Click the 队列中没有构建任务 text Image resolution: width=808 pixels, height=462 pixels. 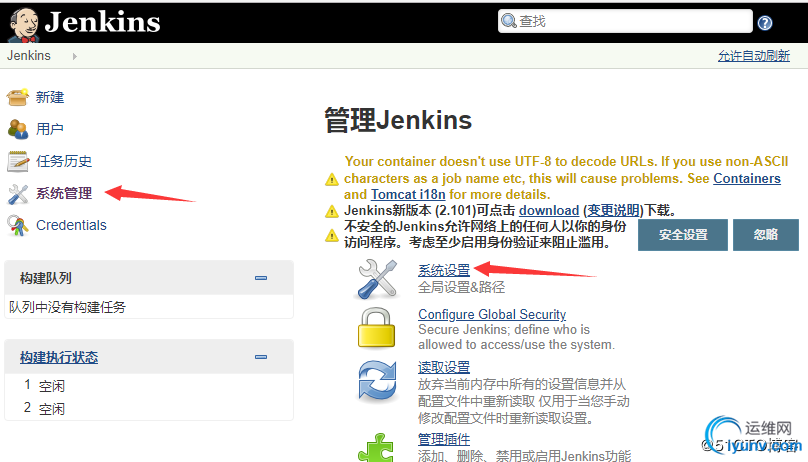(68, 307)
